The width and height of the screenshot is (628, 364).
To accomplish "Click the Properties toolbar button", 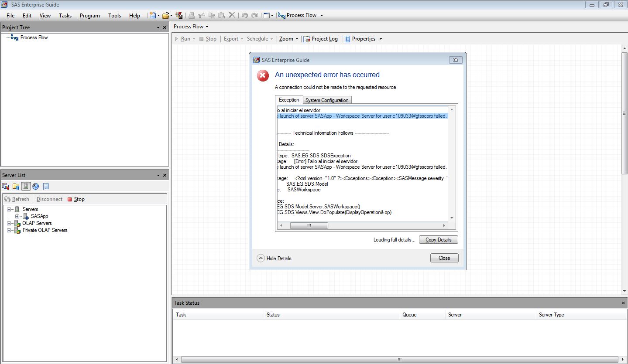I will [360, 39].
